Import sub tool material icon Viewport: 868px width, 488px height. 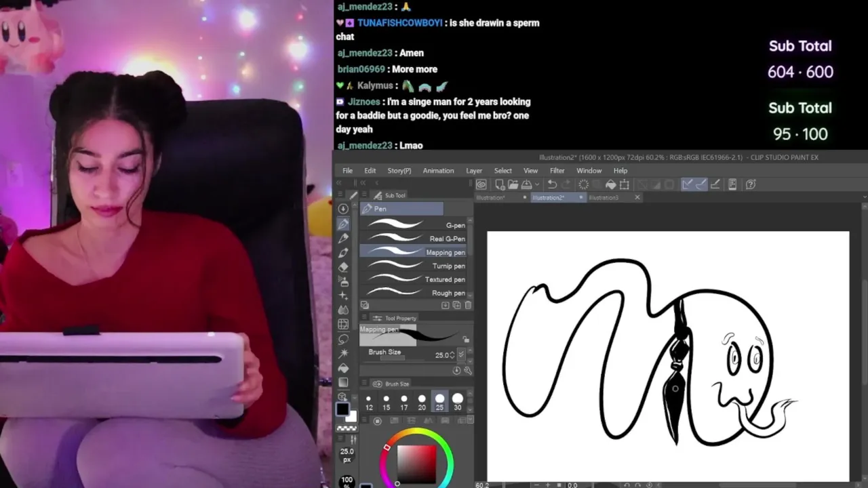point(445,305)
